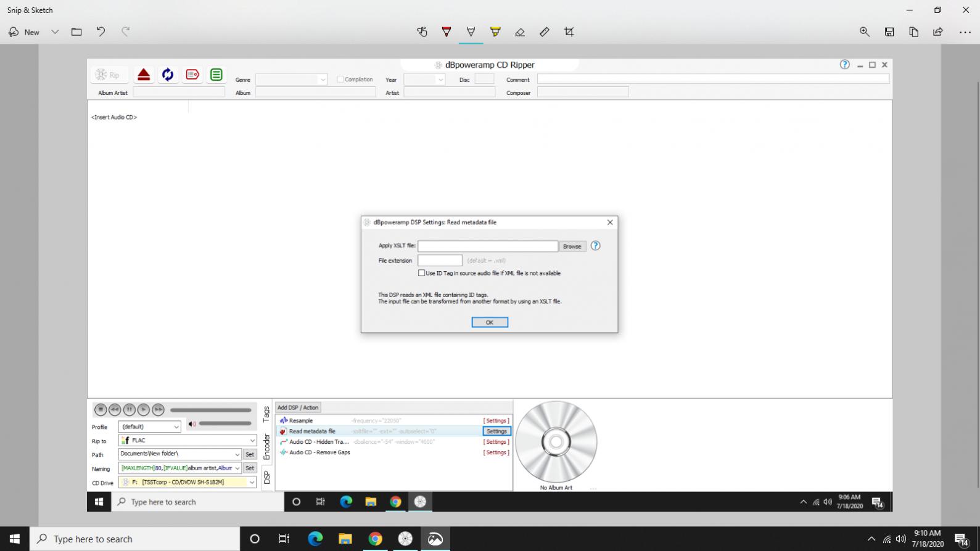This screenshot has height=551, width=980.
Task: Select the red Ballpoint pen tool
Action: click(x=447, y=32)
